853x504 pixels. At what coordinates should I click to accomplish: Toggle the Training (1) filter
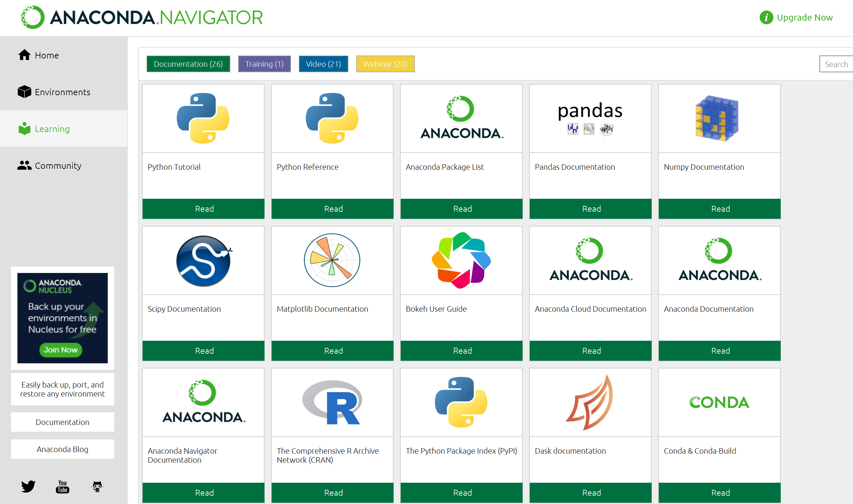[x=264, y=64]
